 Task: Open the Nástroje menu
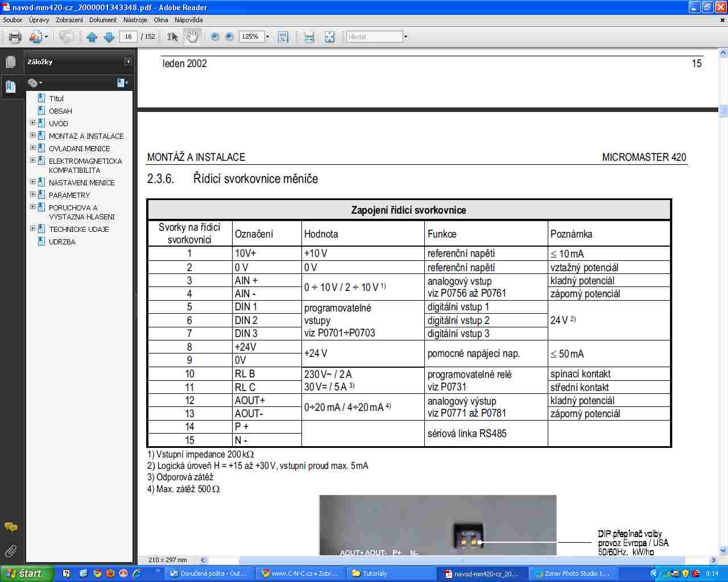[135, 20]
